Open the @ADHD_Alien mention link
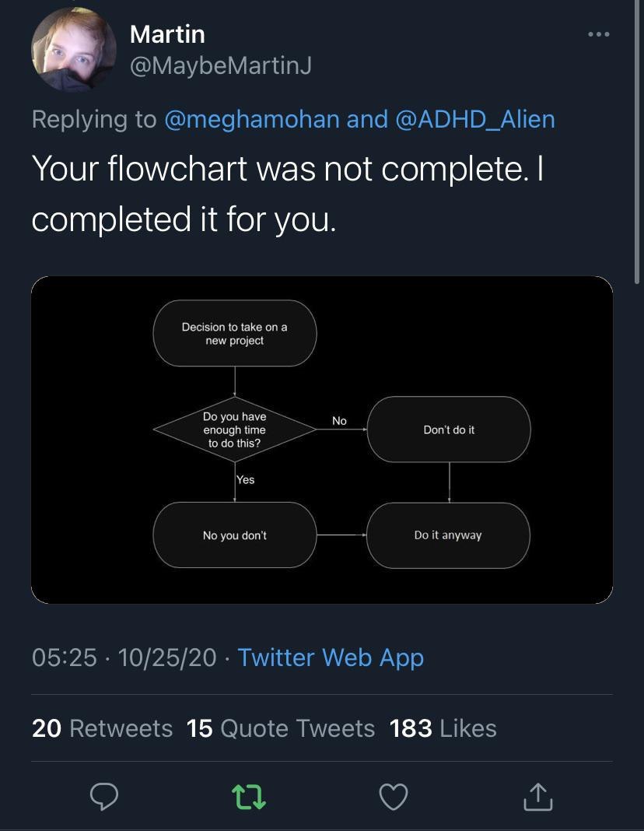Viewport: 644px width, 831px height. pyautogui.click(x=475, y=119)
